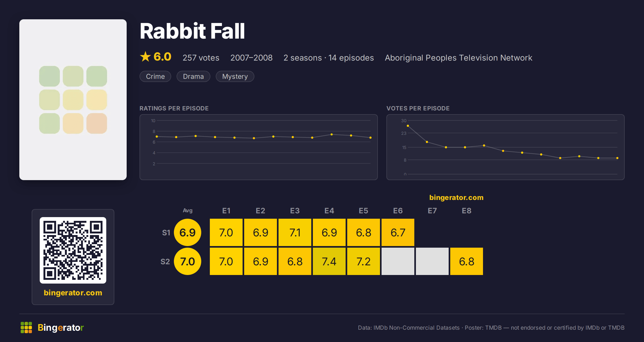Click the S2 average 7.0 circle

coord(188,261)
